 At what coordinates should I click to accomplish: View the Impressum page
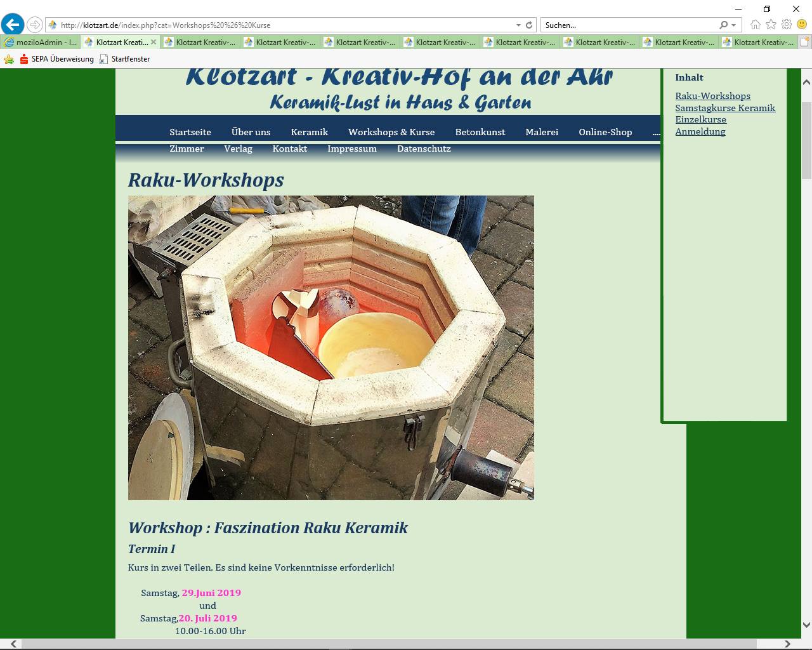352,149
